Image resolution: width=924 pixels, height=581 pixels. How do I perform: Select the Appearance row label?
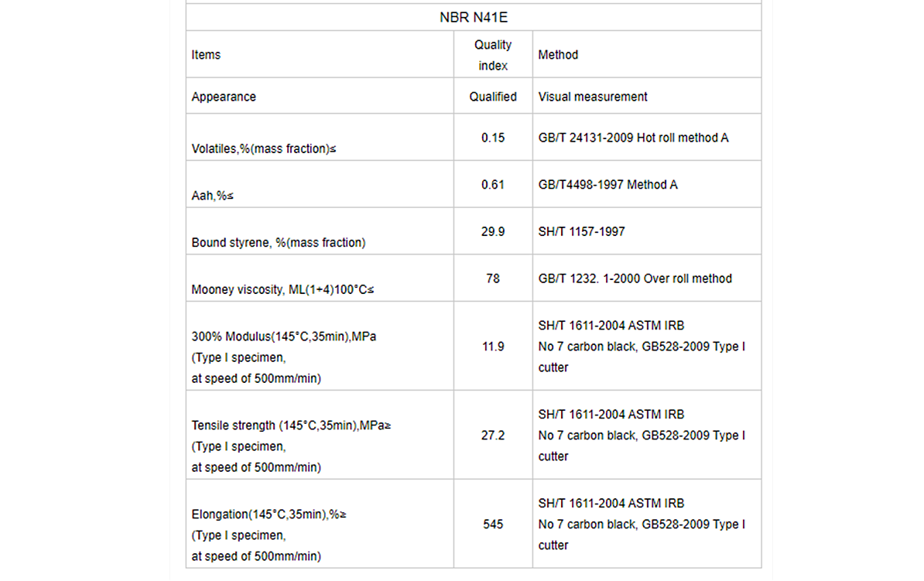coord(224,97)
